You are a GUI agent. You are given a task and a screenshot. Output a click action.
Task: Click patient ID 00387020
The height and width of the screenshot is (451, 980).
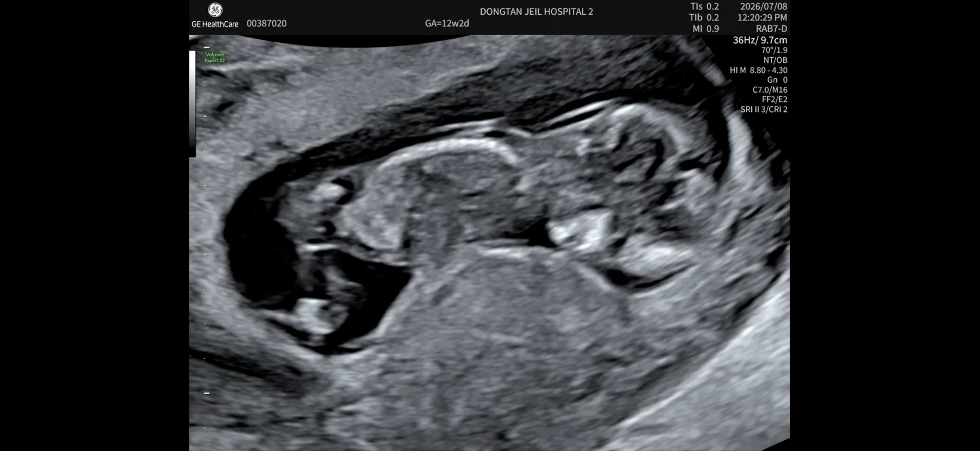point(266,23)
